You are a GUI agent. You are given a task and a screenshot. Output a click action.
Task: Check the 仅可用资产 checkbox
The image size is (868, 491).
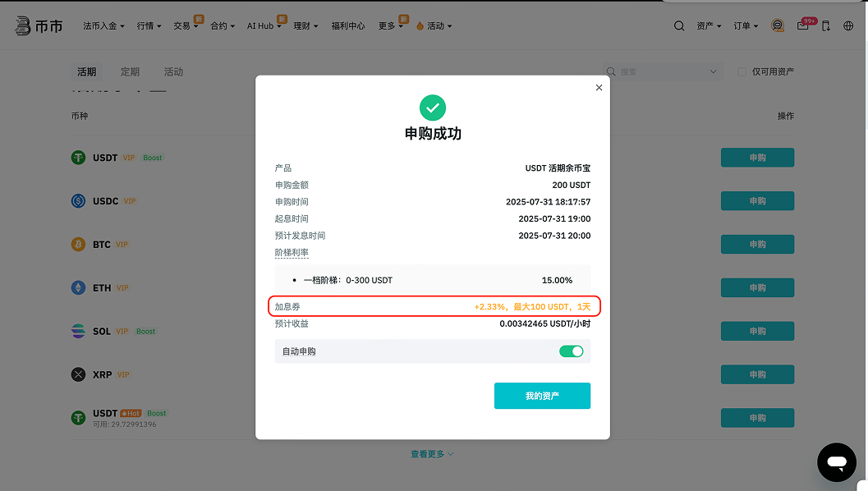tap(742, 72)
